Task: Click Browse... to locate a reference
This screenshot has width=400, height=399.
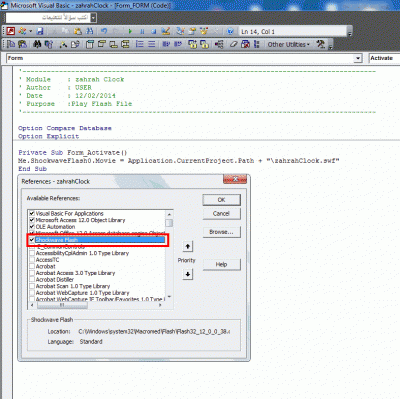Action: point(221,232)
